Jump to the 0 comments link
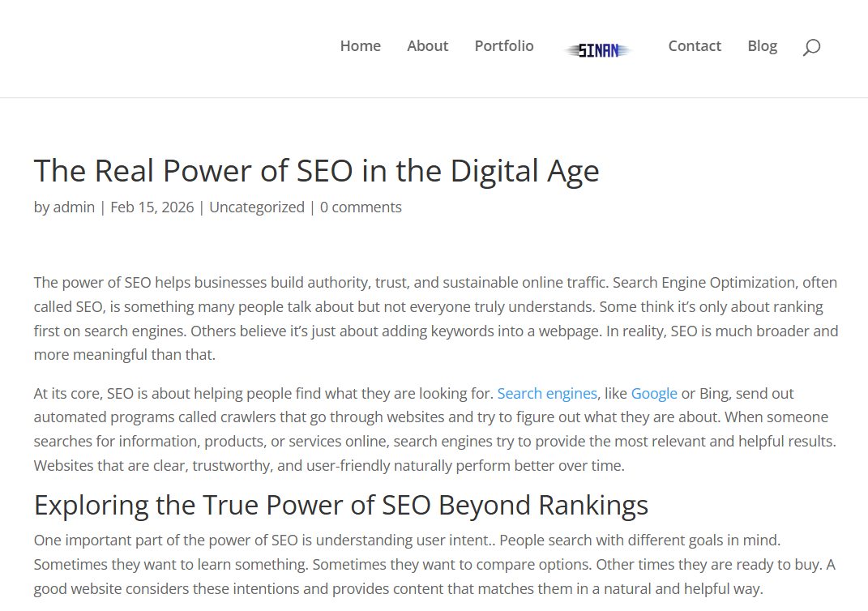The height and width of the screenshot is (611, 868). (361, 207)
